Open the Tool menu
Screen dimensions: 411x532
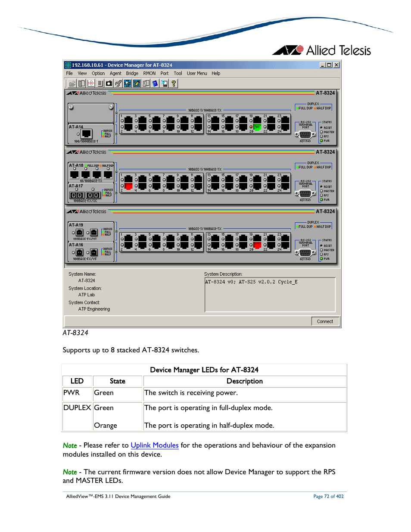(x=178, y=74)
